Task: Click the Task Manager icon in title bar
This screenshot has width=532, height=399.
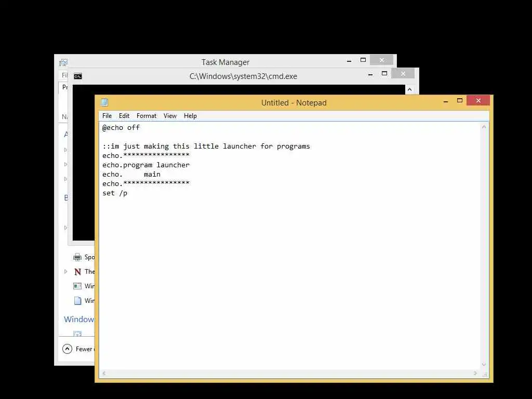Action: (x=63, y=62)
